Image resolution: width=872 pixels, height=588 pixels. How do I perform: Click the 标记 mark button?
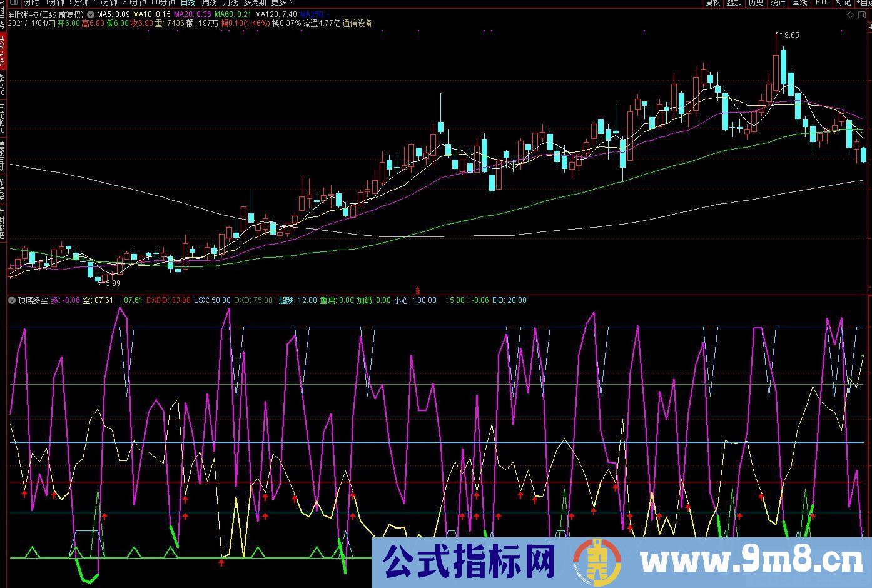click(843, 3)
